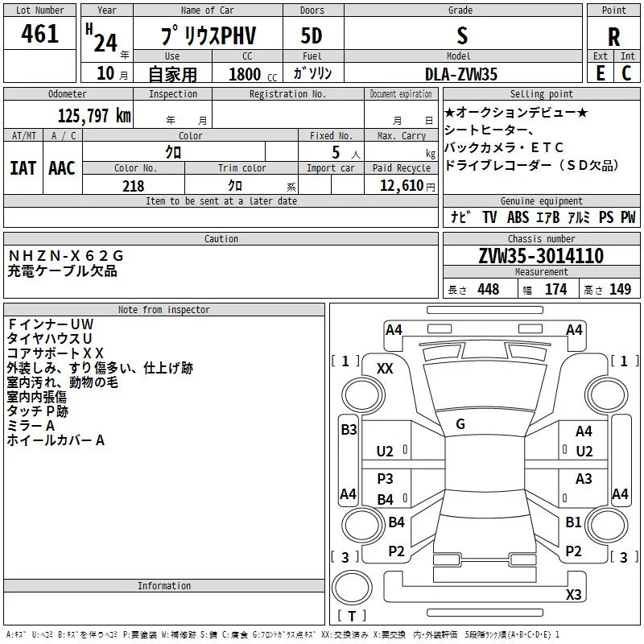This screenshot has width=644, height=644.
Task: Click the odometer value 125,797 km
Action: click(94, 116)
